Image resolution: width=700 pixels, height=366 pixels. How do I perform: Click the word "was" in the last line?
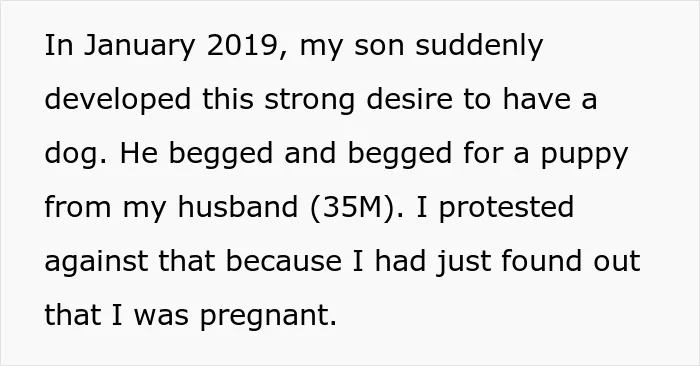point(161,317)
